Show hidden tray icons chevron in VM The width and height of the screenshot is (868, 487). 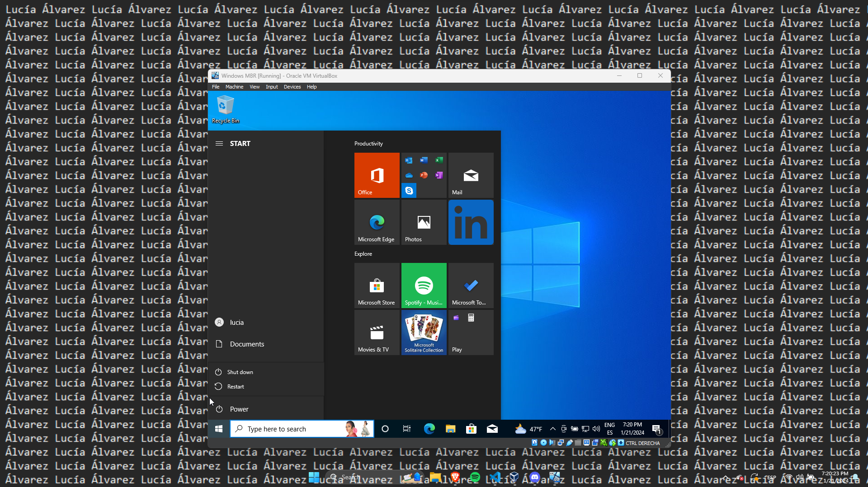coord(552,429)
